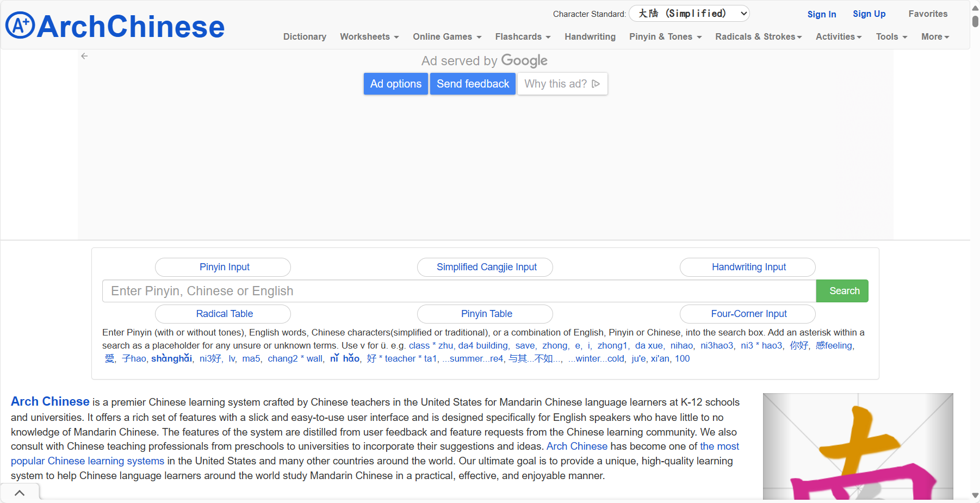Open the Handwriting menu item

click(590, 36)
